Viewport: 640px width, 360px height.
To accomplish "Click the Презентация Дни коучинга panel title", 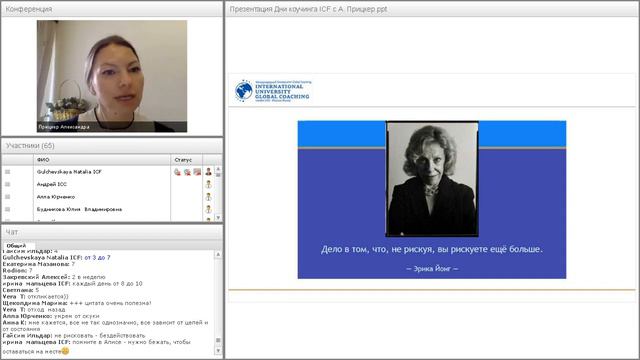I will point(308,9).
